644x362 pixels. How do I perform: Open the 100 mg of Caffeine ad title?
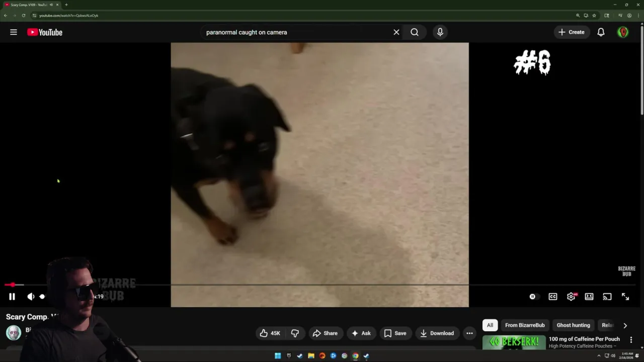584,339
